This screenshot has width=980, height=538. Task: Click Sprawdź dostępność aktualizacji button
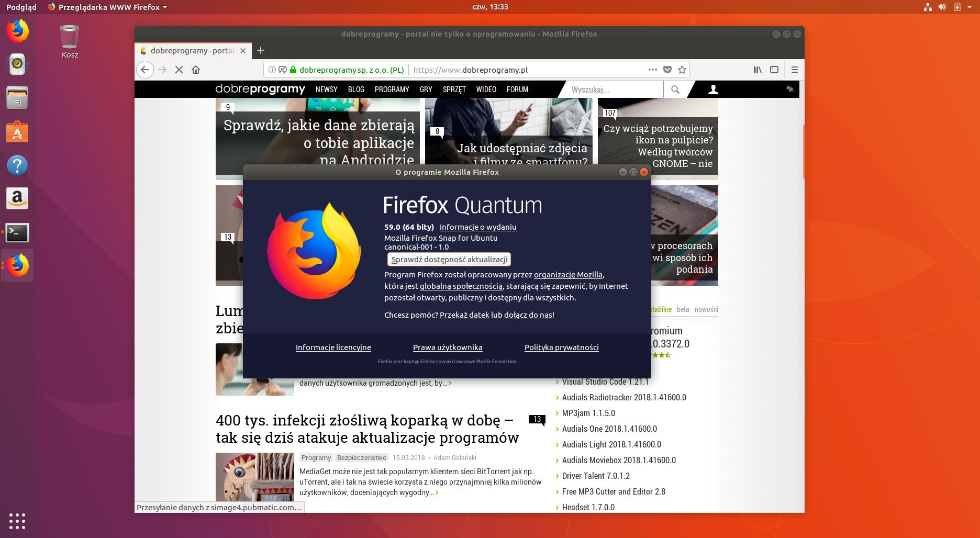coord(449,259)
